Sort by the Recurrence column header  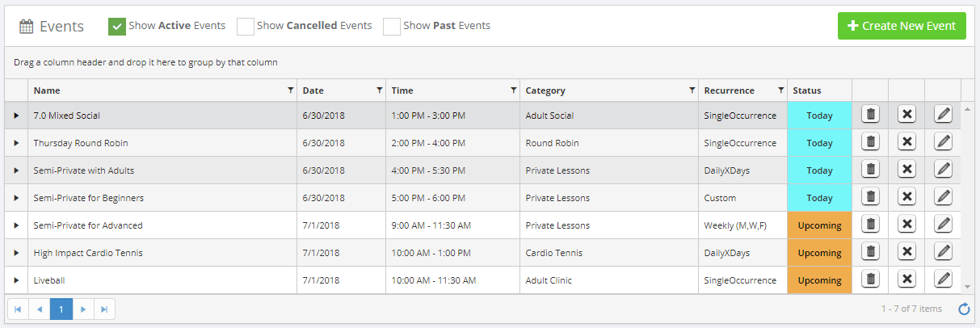coord(729,90)
